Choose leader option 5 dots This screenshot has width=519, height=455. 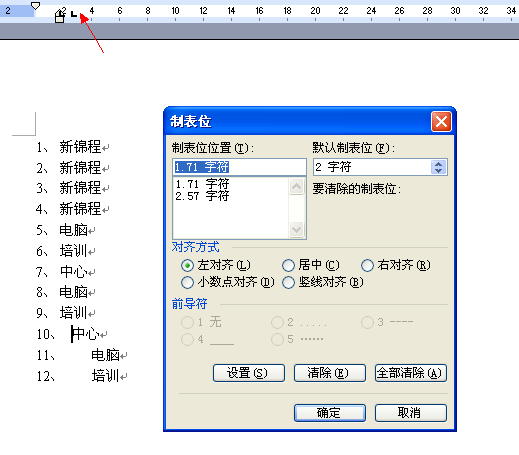pos(277,339)
